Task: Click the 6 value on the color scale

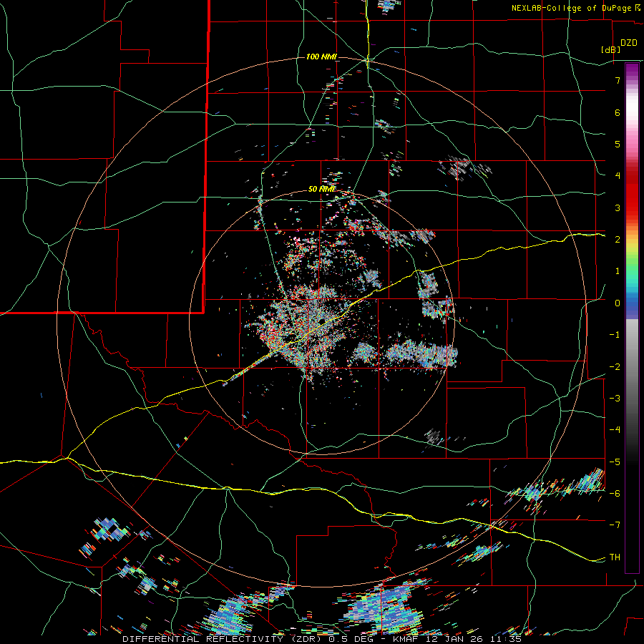Action: tap(618, 112)
